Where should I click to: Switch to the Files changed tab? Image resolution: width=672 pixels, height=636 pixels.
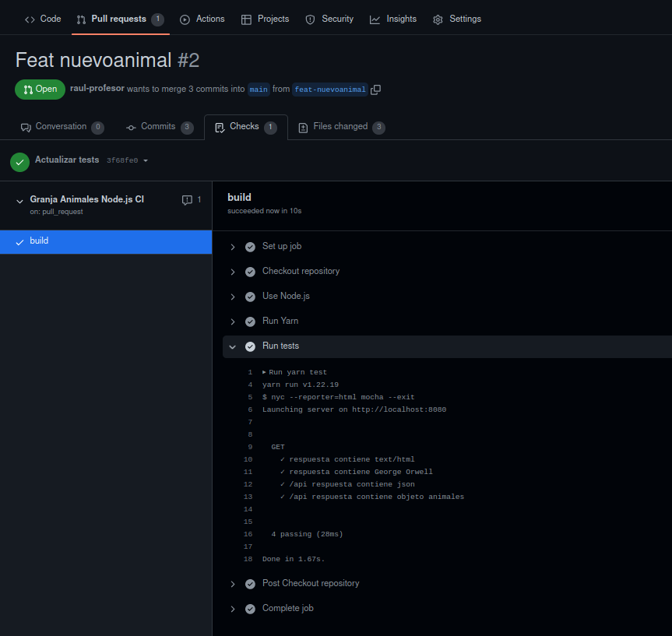point(340,127)
